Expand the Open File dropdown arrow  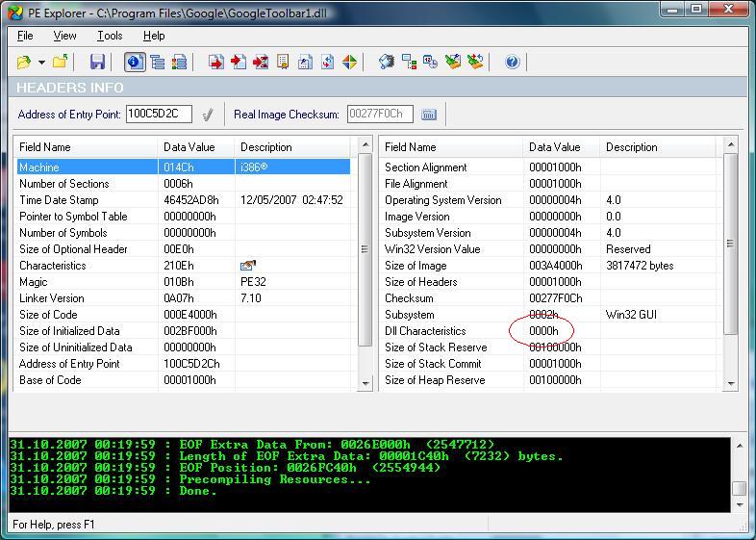(x=42, y=63)
